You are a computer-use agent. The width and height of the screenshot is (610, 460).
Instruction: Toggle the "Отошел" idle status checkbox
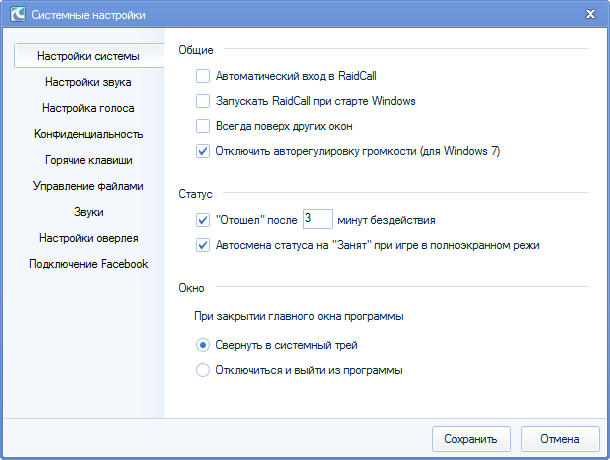tap(203, 219)
